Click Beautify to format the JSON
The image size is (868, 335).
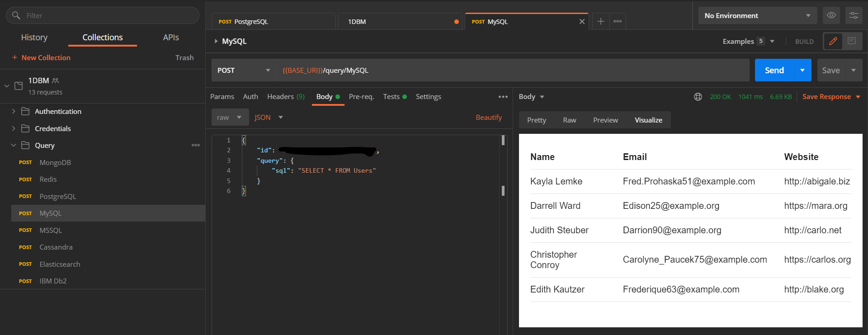coord(489,117)
